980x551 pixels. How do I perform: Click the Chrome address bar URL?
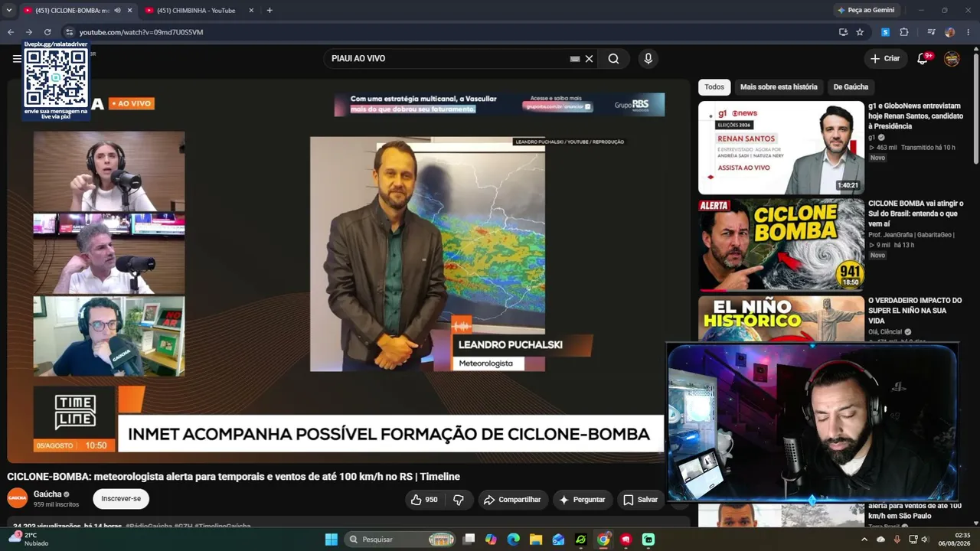142,32
